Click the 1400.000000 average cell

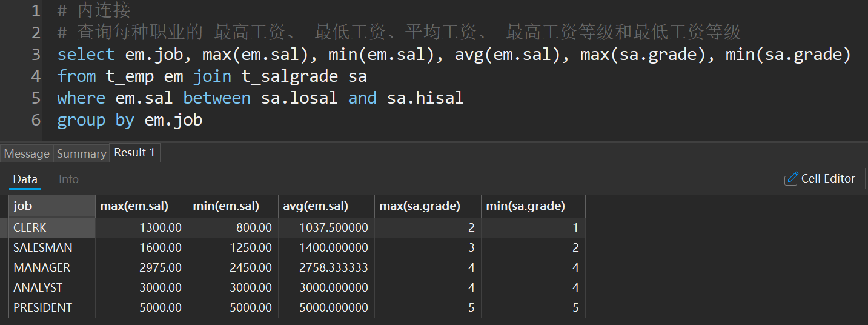coord(326,247)
